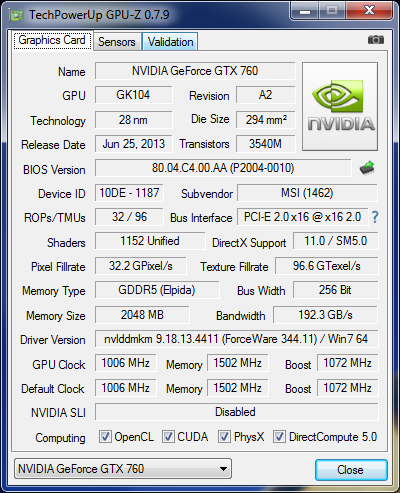The height and width of the screenshot is (493, 400).
Task: Click the Default Clock row Memory 1502 MHz field
Action: [238, 388]
